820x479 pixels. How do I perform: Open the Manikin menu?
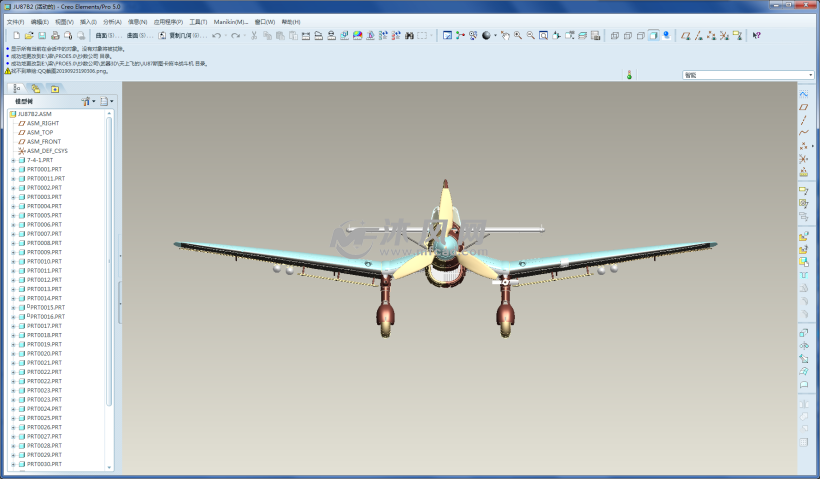230,21
